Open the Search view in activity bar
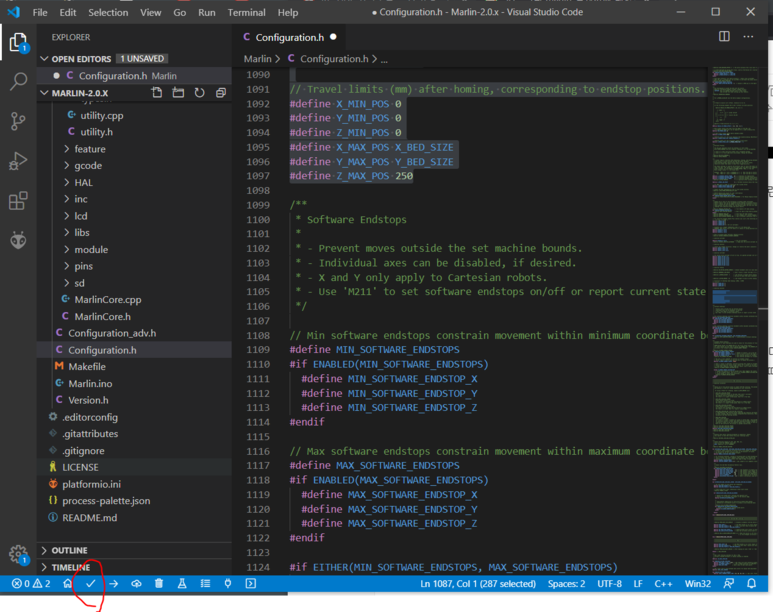The height and width of the screenshot is (612, 773). point(19,81)
